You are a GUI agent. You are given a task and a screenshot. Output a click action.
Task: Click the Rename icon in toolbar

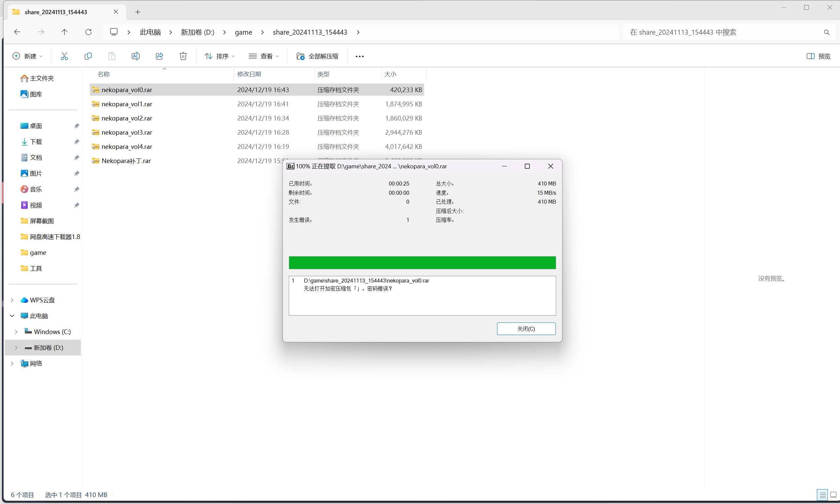(x=135, y=56)
